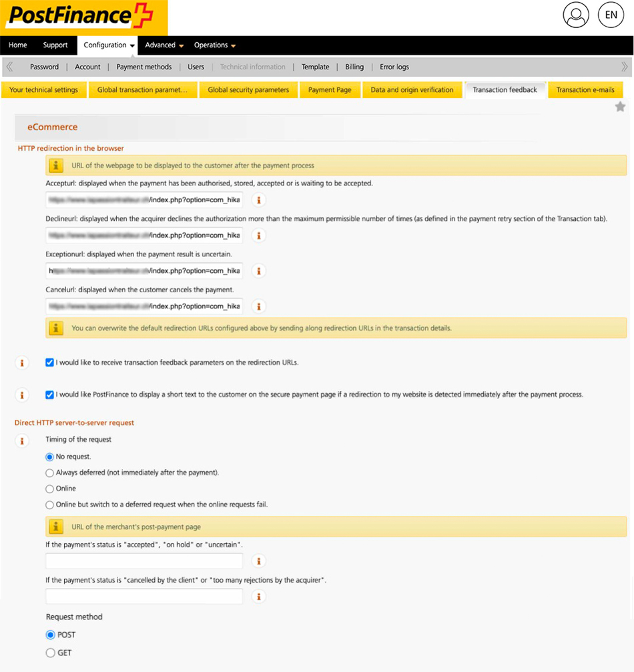
Task: Open the Users submenu link
Action: click(x=196, y=67)
